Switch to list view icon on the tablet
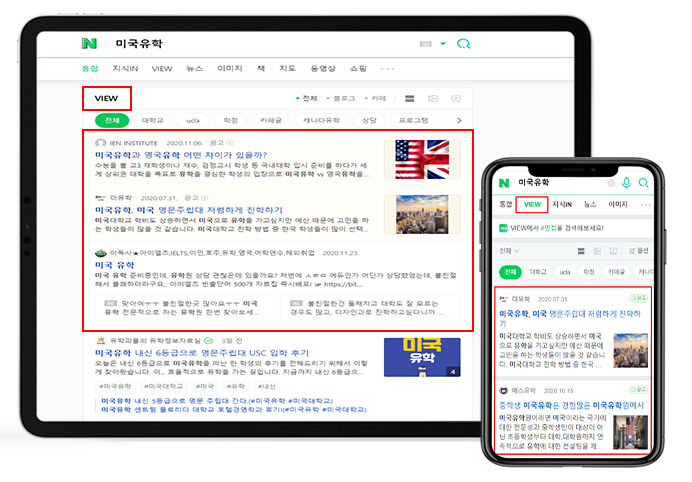 click(410, 98)
